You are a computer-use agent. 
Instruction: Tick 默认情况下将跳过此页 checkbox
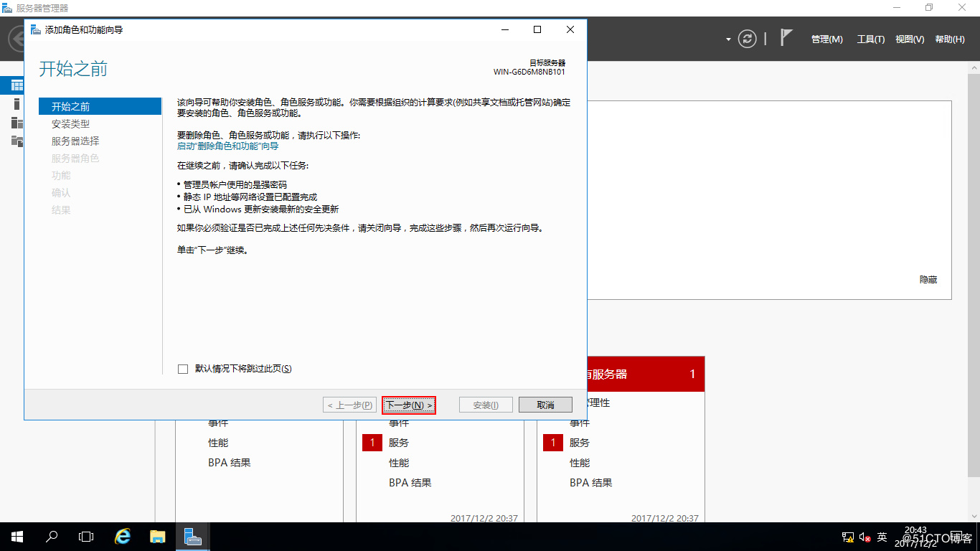pos(183,369)
